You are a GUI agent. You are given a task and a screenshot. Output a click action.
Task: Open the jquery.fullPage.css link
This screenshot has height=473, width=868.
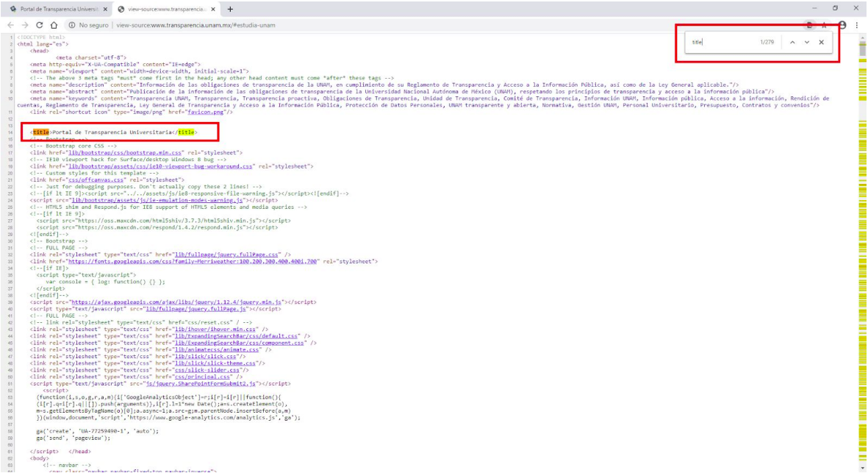click(x=226, y=255)
